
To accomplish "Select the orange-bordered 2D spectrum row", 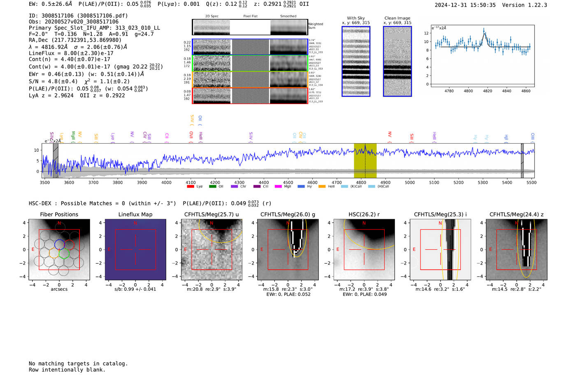I will point(250,79).
